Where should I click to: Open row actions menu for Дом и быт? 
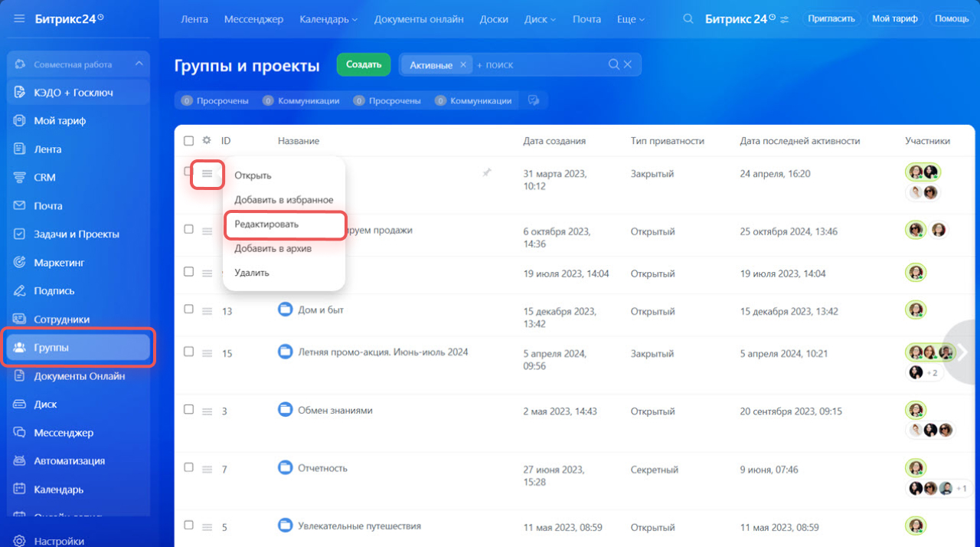coord(207,311)
